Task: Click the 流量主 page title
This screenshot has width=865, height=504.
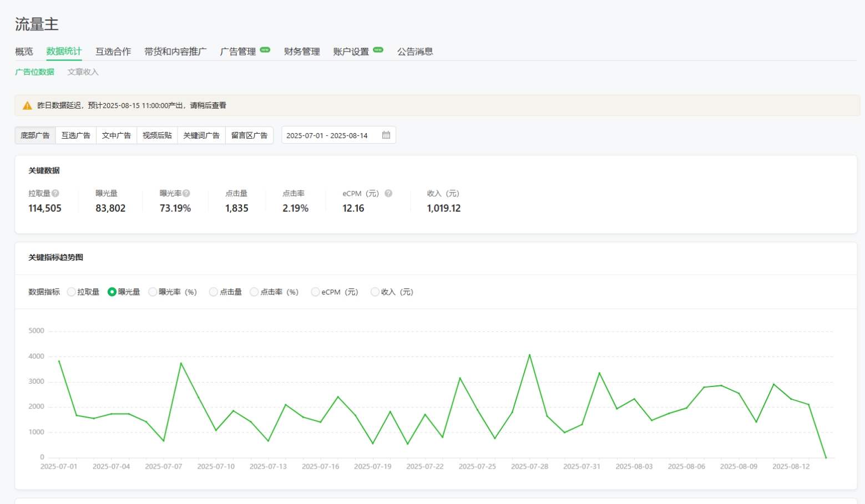Action: (x=37, y=24)
